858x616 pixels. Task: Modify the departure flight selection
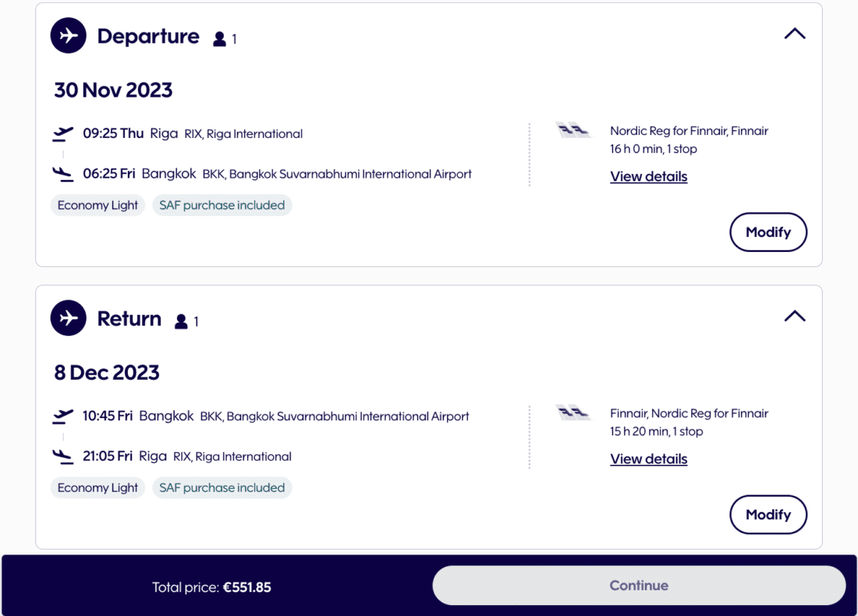click(768, 232)
